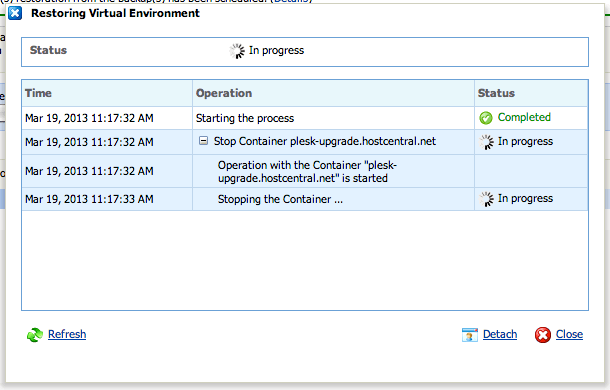Click the 'Status' label in top panel
Viewport: 610px width, 390px height.
(48, 50)
